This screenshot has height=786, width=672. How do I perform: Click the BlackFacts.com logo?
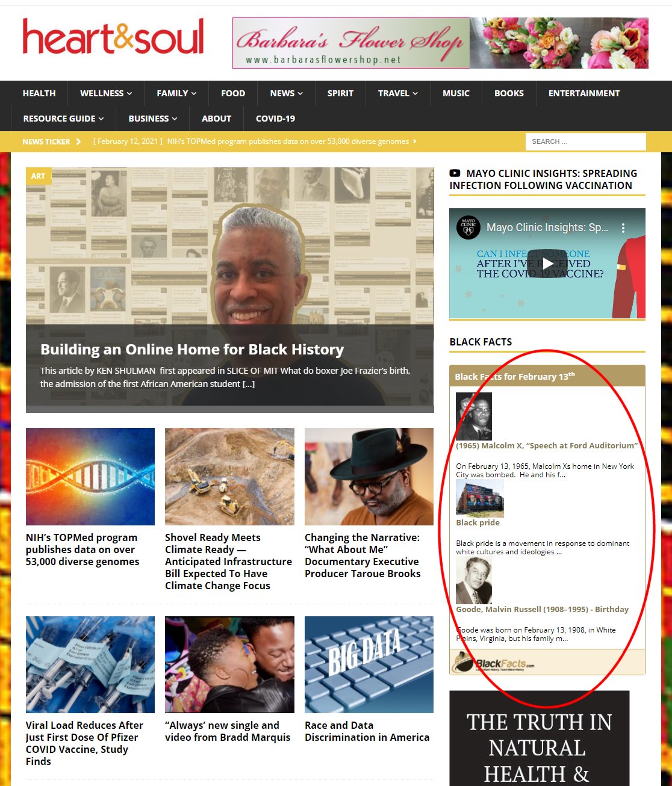pos(494,663)
